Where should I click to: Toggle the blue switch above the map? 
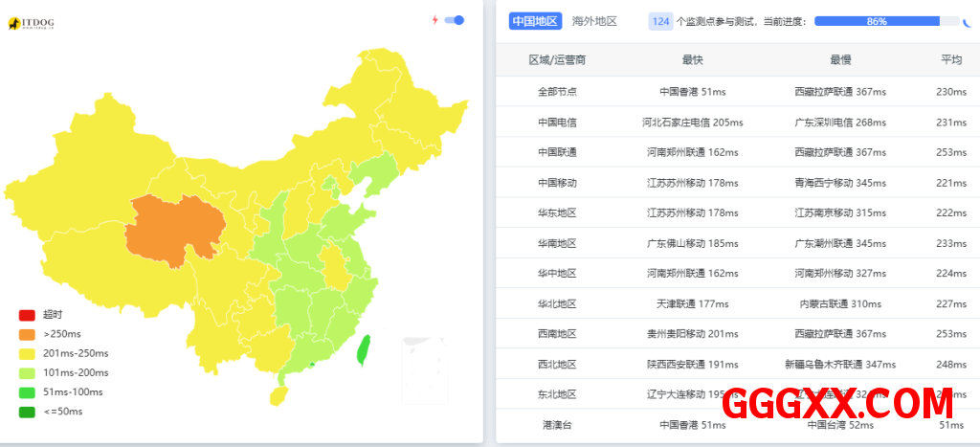point(456,20)
